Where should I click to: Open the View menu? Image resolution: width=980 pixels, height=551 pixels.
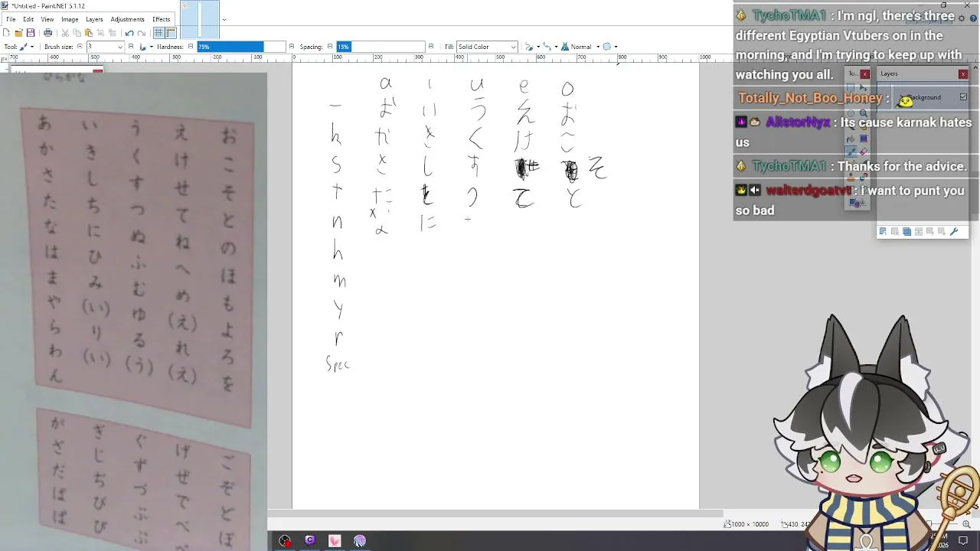click(47, 19)
